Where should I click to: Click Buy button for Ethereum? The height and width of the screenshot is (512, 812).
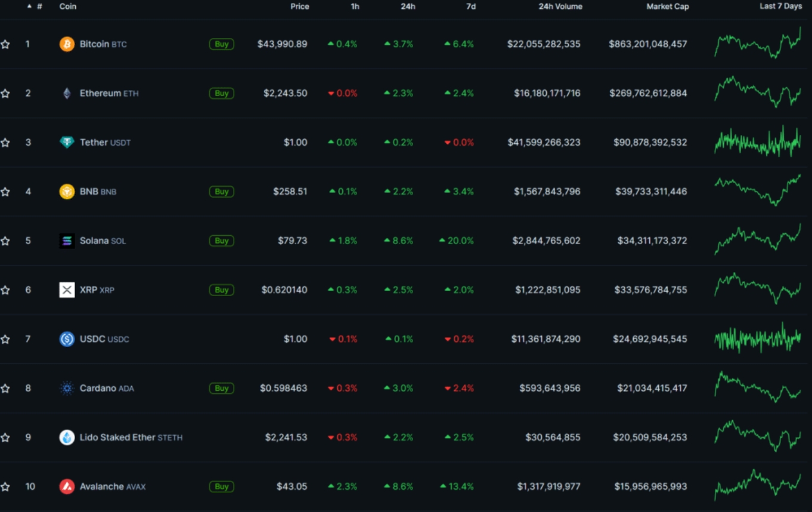point(221,93)
